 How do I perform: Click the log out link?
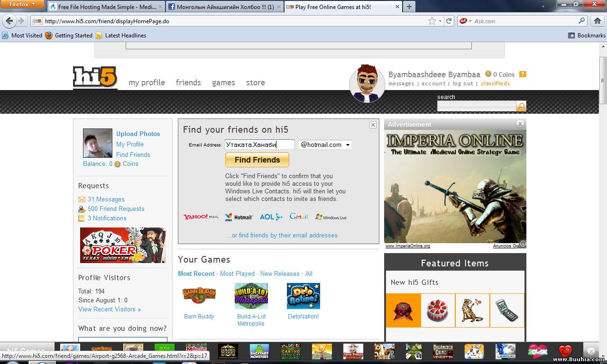(463, 83)
